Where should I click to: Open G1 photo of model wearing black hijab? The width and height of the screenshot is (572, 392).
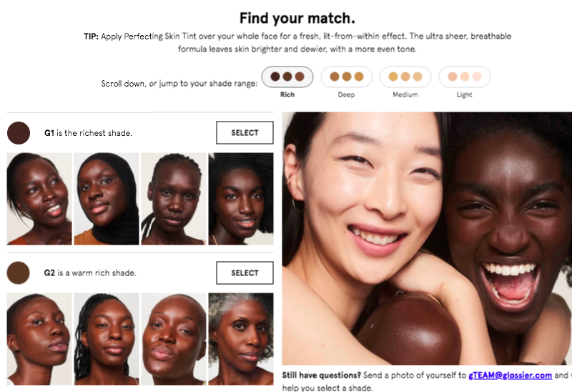pyautogui.click(x=107, y=199)
